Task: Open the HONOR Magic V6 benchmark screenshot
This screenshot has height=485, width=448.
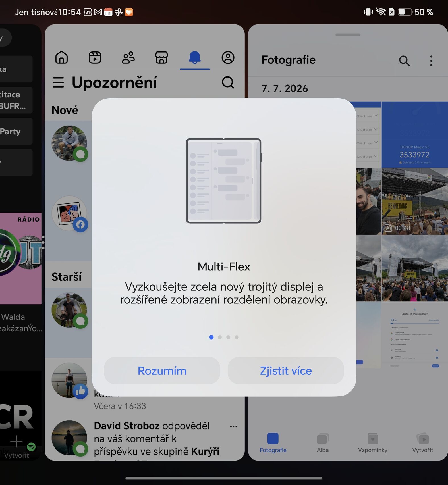Action: point(415,135)
